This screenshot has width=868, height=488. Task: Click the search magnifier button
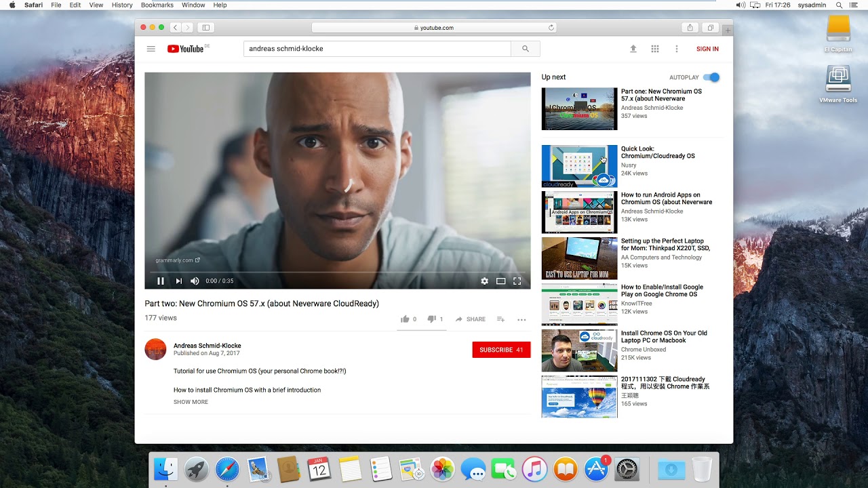pos(526,49)
